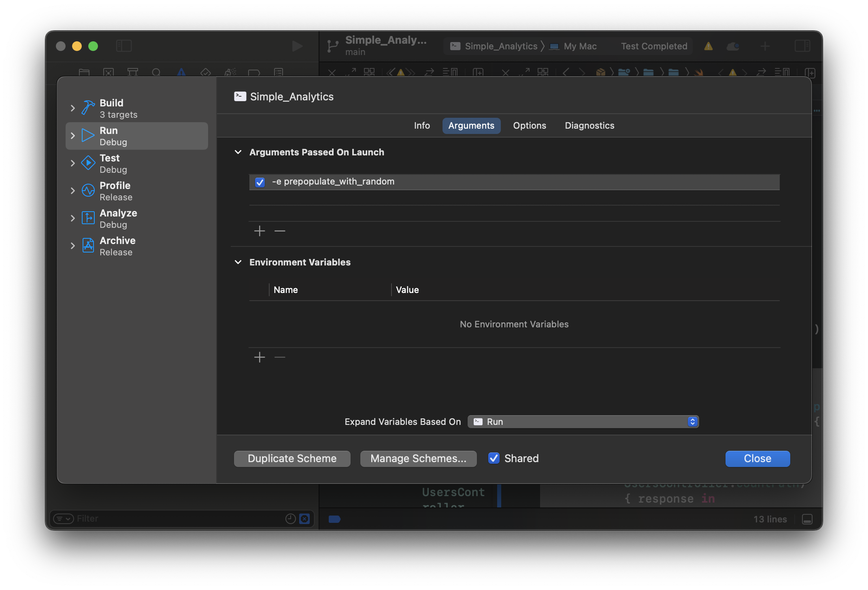The image size is (868, 590).
Task: Click the Test Completed status text
Action: coord(654,46)
